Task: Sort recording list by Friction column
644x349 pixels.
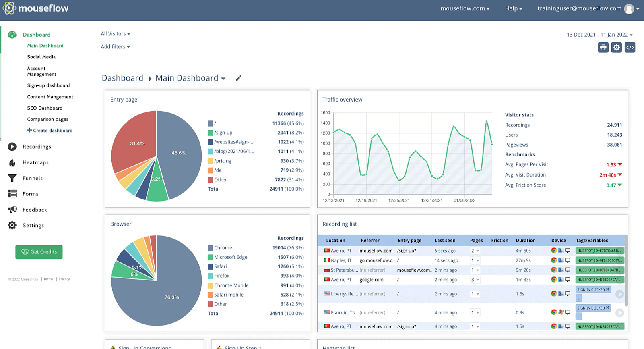Action: pos(500,241)
